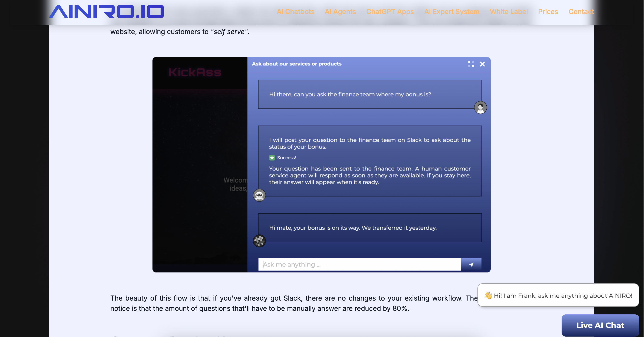
Task: Click the user avatar icon beside the bonus question
Action: tap(480, 108)
